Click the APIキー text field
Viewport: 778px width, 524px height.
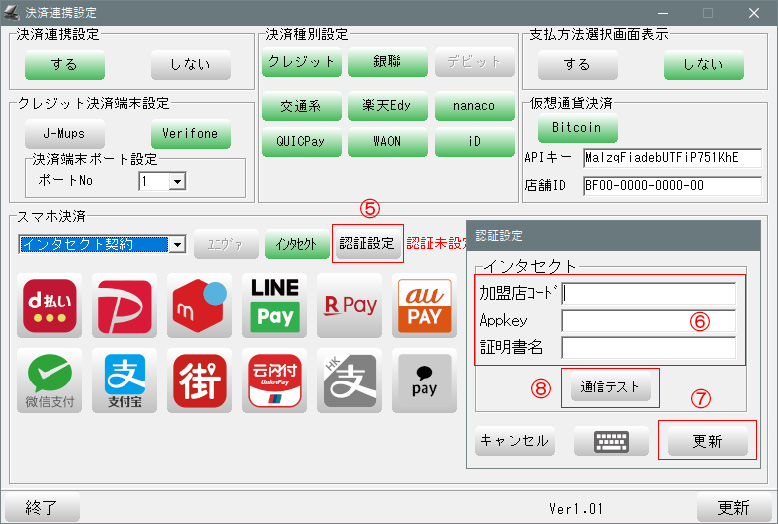click(672, 158)
